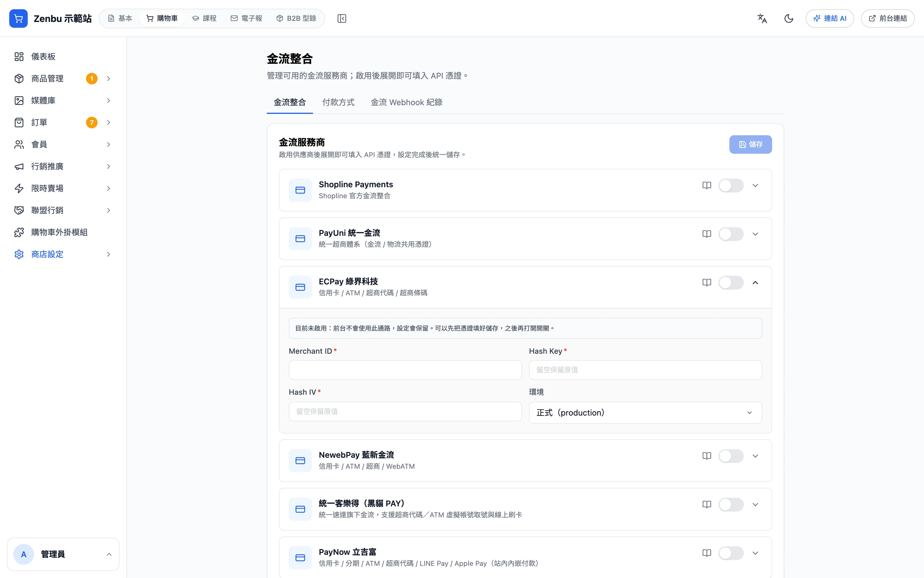The height and width of the screenshot is (578, 924).
Task: Enable the ECPay 綠界科技 toggle
Action: 731,283
